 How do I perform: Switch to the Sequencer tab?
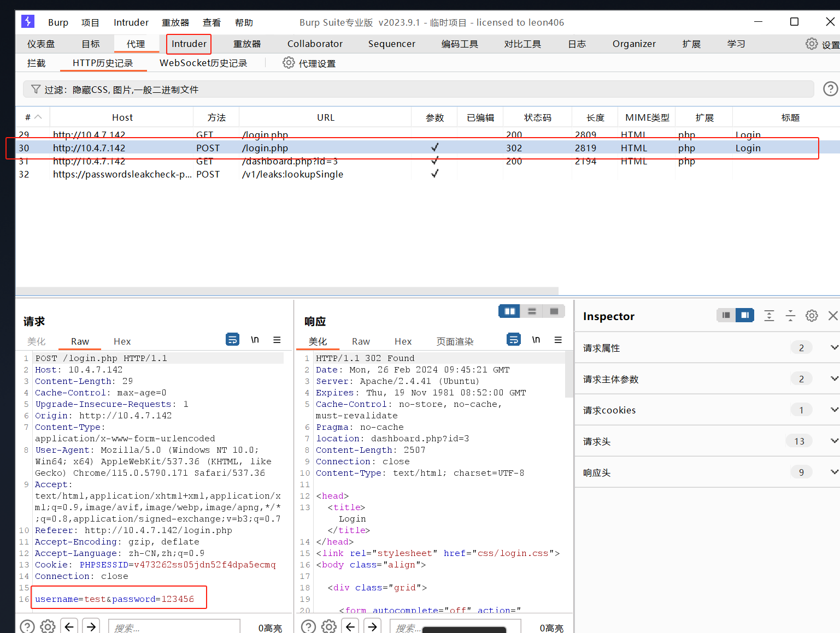click(x=391, y=44)
